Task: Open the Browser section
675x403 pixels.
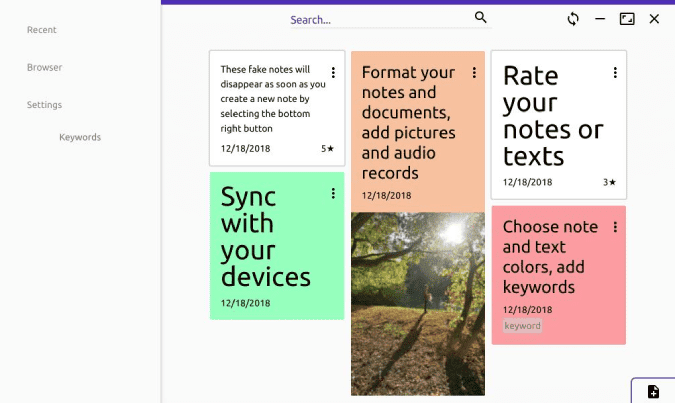Action: pos(44,67)
